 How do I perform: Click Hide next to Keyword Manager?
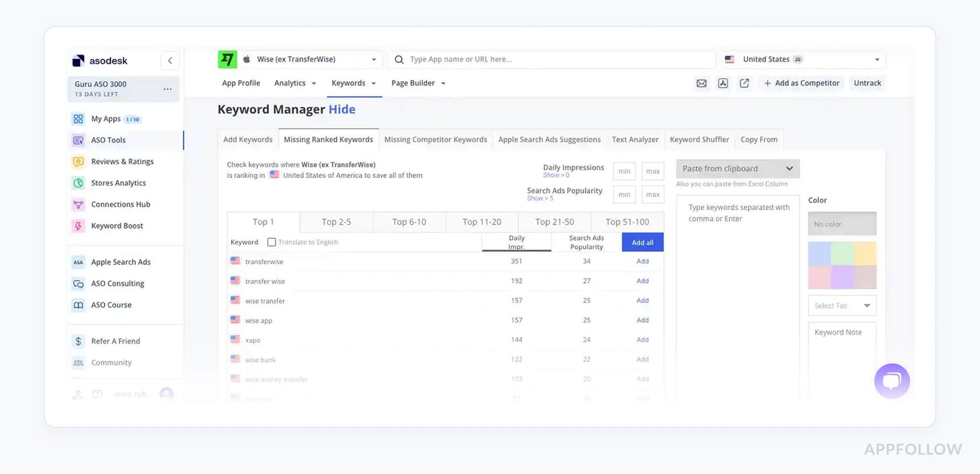[x=342, y=109]
